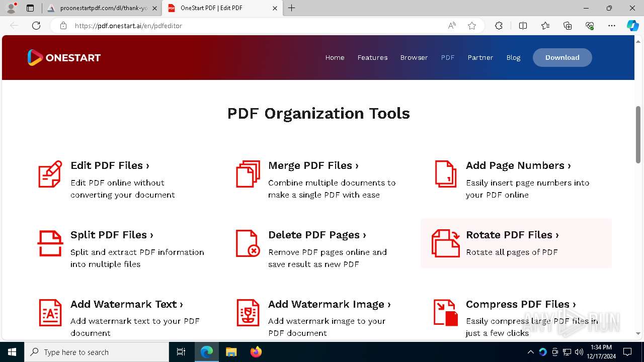Open the browser profile icon
Viewport: 644px width, 362px height.
pyautogui.click(x=11, y=8)
